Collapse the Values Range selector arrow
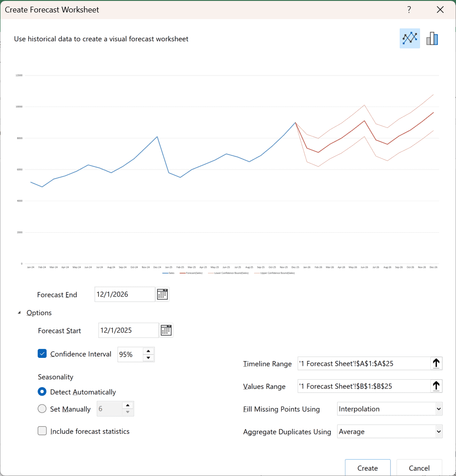Image resolution: width=456 pixels, height=476 pixels. (436, 386)
